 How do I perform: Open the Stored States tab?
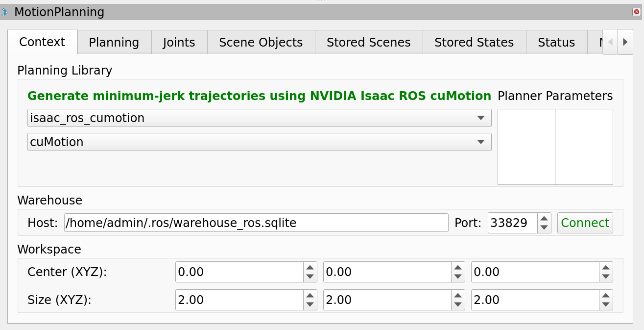[474, 42]
